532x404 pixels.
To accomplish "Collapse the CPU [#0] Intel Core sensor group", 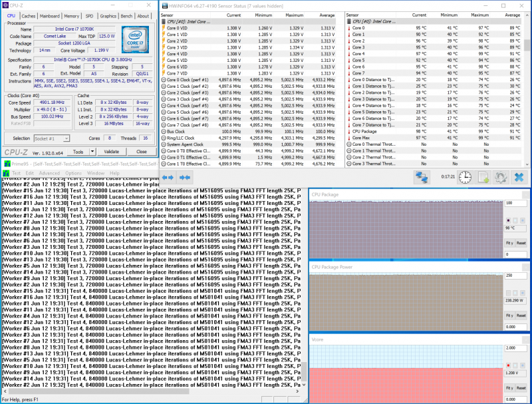I will [164, 21].
